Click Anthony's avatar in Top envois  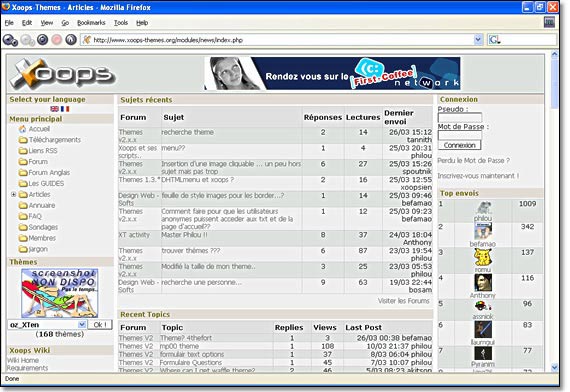pyautogui.click(x=483, y=283)
